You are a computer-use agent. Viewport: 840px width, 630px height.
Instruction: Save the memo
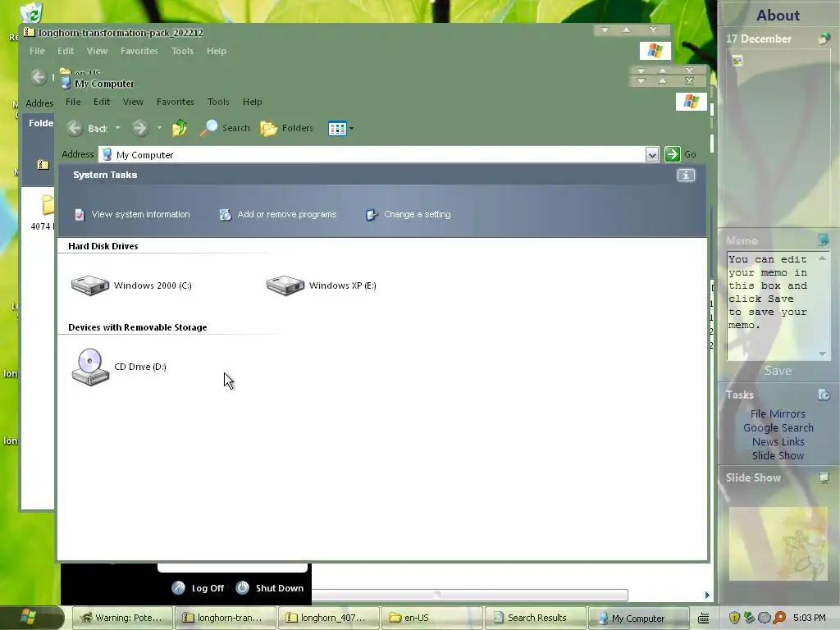click(778, 371)
